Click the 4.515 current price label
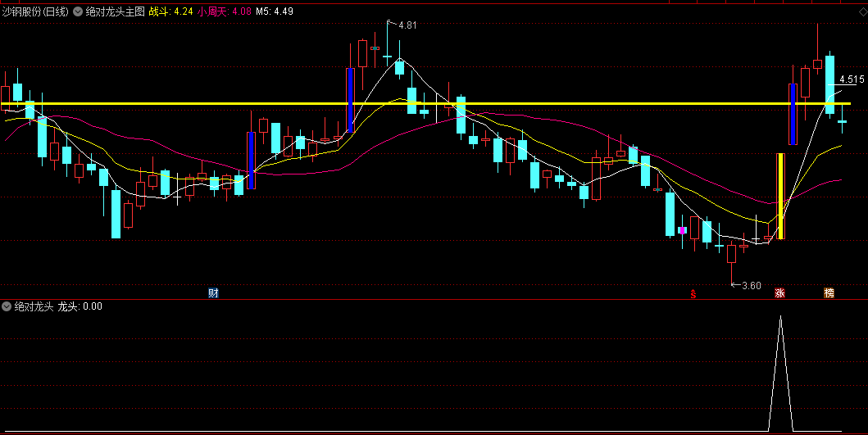Image resolution: width=868 pixels, height=435 pixels. (x=852, y=79)
